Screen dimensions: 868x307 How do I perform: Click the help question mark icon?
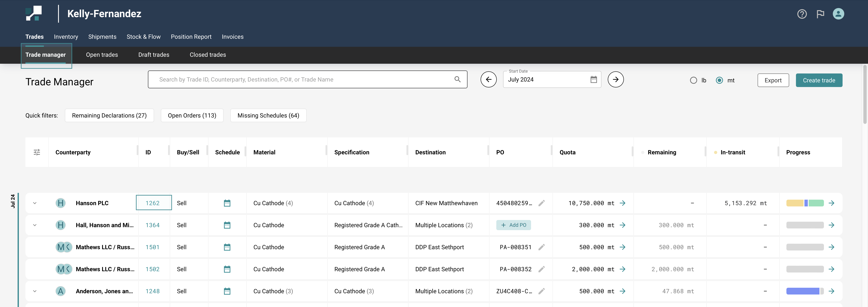pyautogui.click(x=802, y=14)
